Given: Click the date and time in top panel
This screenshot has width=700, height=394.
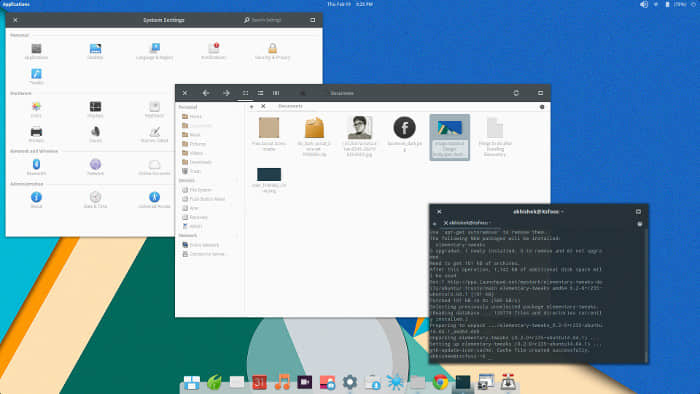Looking at the screenshot, I should (350, 4).
